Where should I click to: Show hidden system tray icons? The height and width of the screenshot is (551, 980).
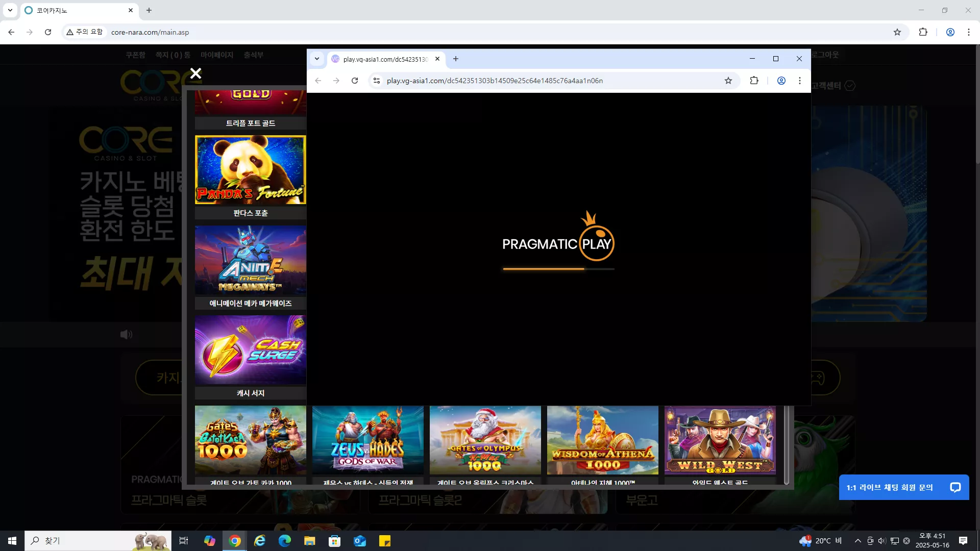coord(858,541)
